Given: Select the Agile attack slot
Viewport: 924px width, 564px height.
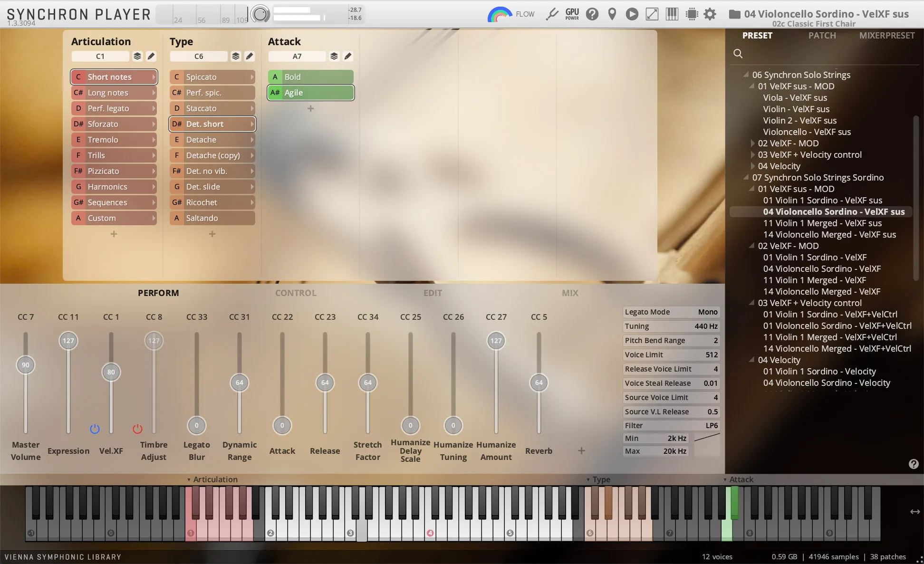Looking at the screenshot, I should click(x=311, y=93).
